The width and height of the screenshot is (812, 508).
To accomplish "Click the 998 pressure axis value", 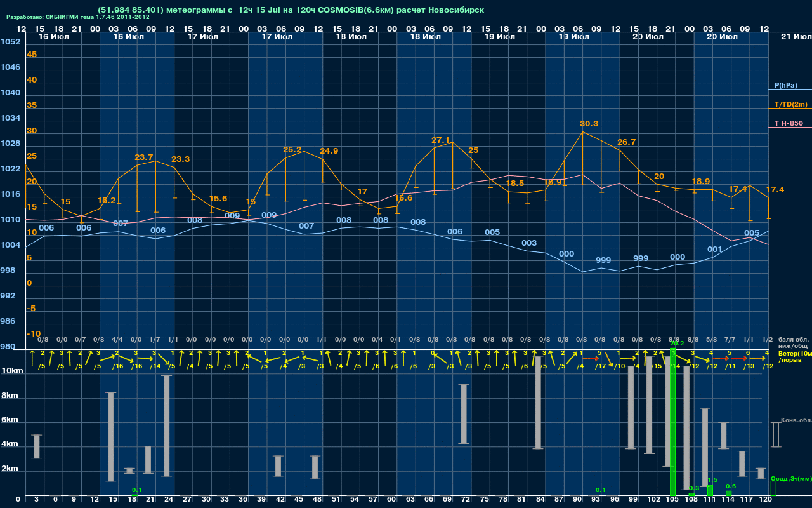I will point(8,271).
